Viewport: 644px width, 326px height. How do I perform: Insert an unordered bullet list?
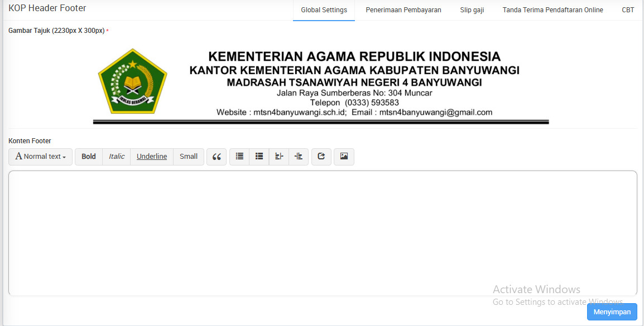(x=239, y=157)
